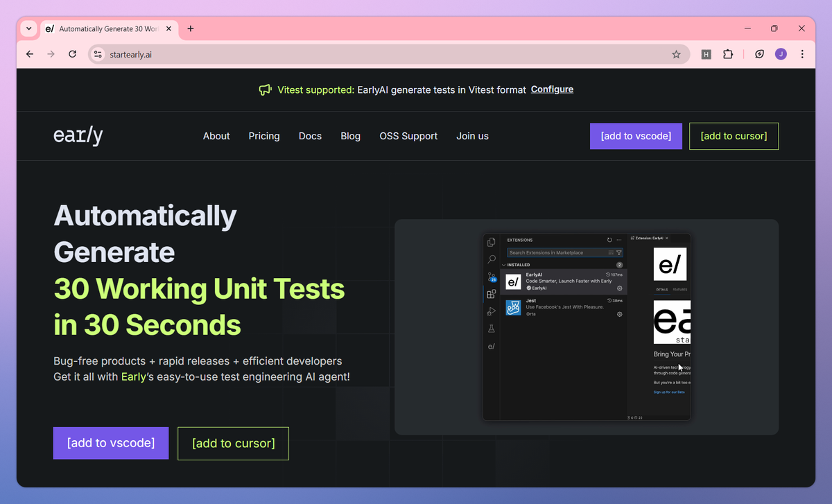This screenshot has height=504, width=832.
Task: Switch to the FEATURES tab in the demo
Action: 680,290
